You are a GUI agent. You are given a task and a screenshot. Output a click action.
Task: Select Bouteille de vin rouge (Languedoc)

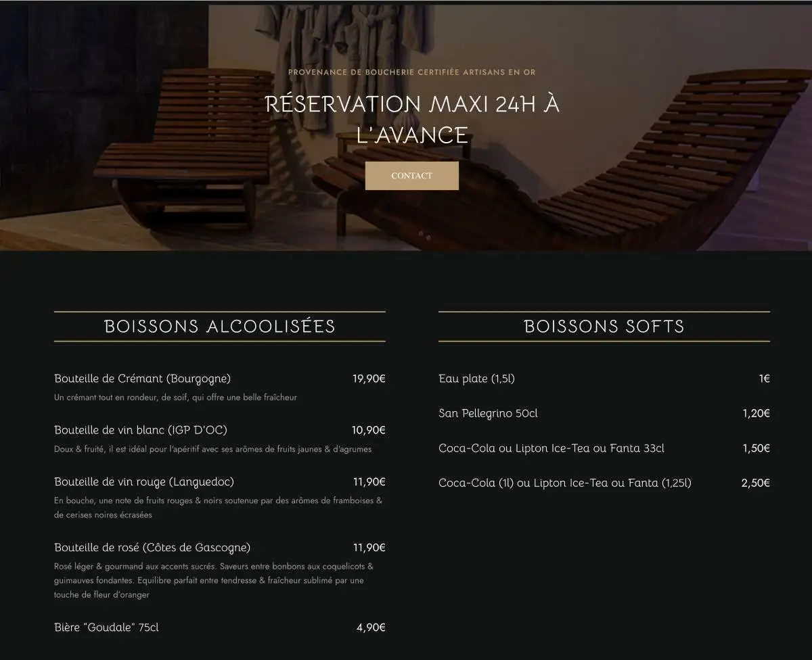144,482
